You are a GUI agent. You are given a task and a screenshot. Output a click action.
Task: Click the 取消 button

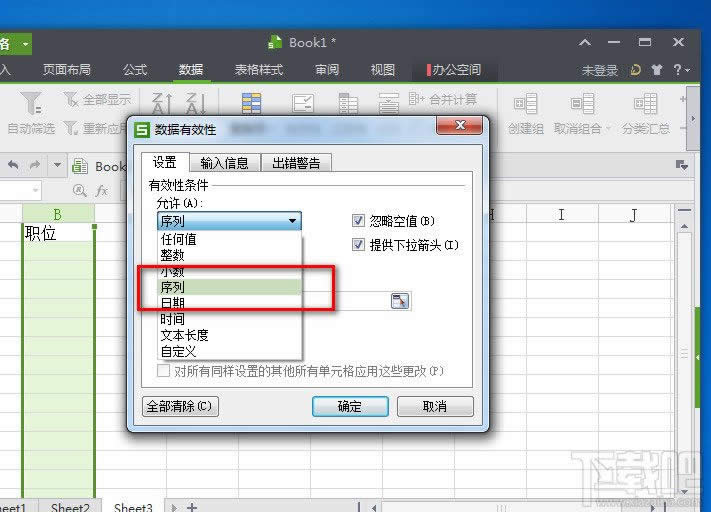point(435,406)
